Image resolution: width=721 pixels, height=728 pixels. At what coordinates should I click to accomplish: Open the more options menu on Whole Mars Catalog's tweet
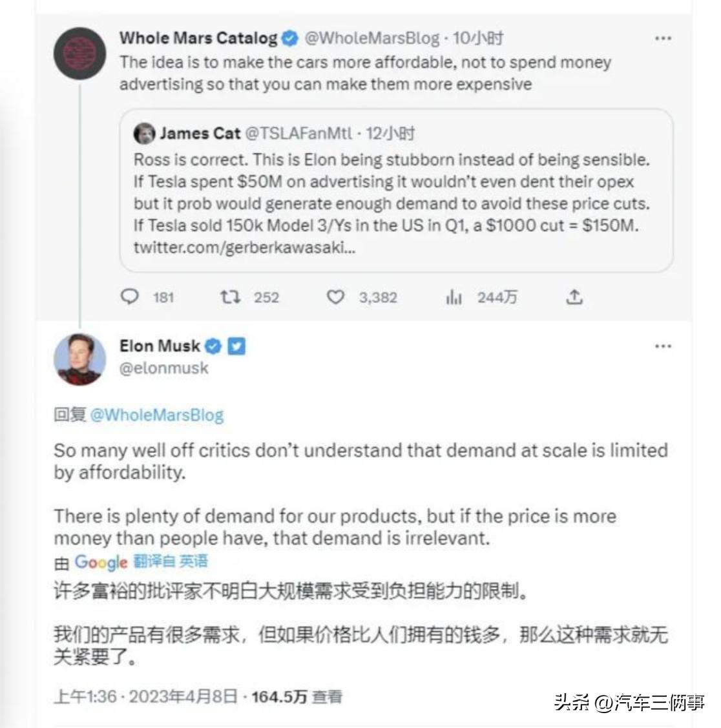coord(662,38)
